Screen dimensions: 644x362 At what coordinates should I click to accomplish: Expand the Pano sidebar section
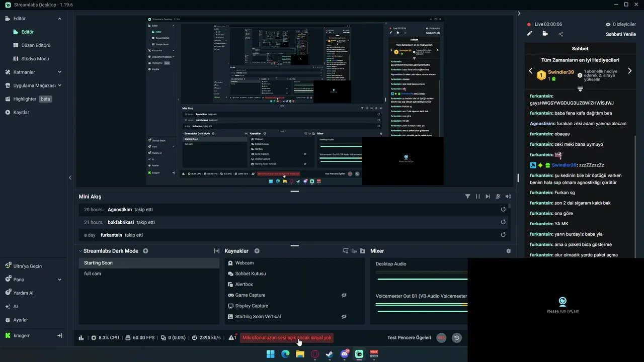tap(59, 280)
